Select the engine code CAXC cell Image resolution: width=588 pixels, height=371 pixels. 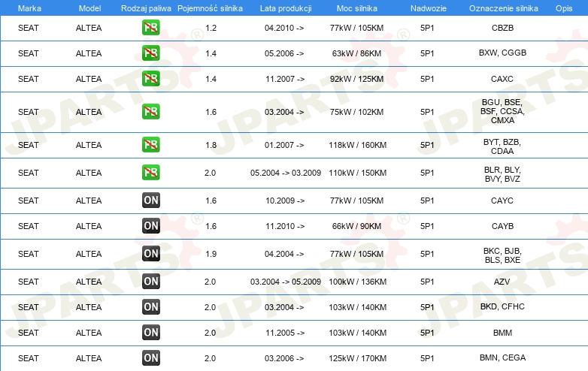point(502,79)
